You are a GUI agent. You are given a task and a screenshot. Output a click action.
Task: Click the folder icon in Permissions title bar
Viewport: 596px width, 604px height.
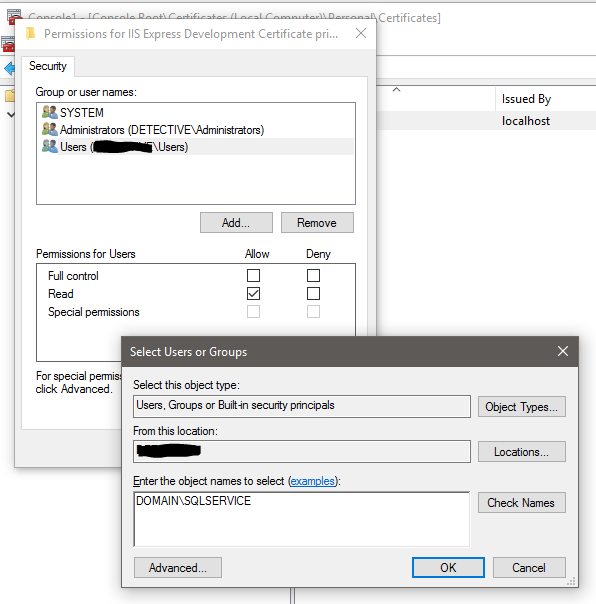point(30,34)
